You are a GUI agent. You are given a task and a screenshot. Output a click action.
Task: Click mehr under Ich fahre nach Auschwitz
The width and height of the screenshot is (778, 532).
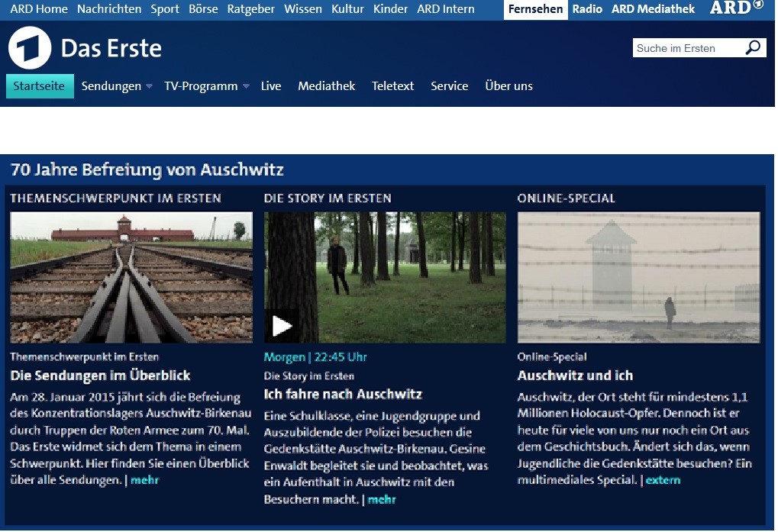click(382, 499)
